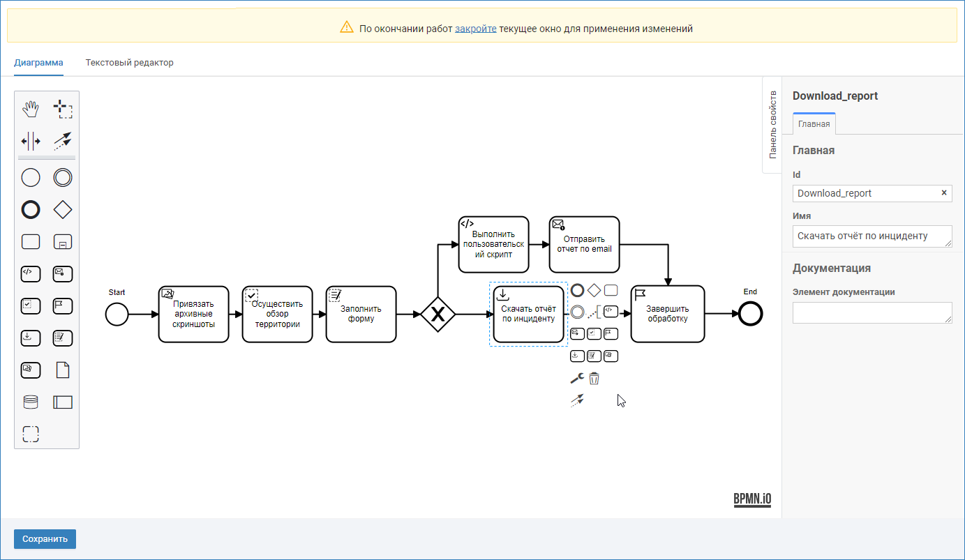The height and width of the screenshot is (560, 965).
Task: Select the "Отправить отчет по email" task
Action: (x=584, y=245)
